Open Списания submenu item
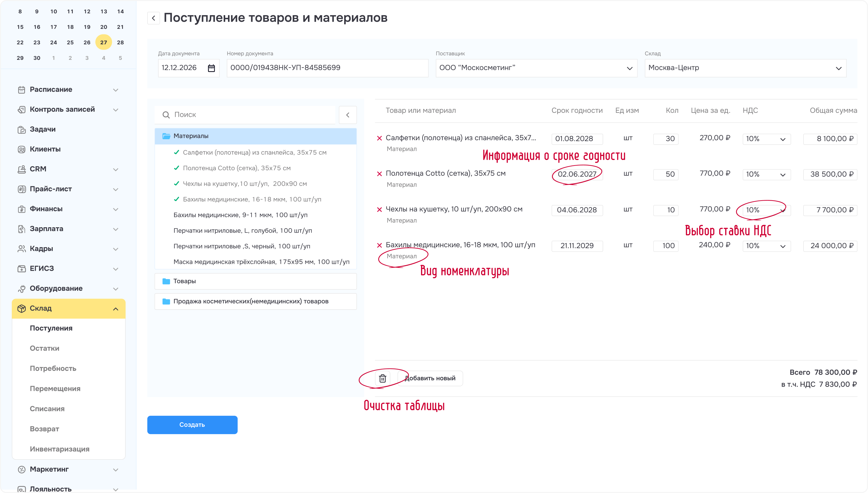The height and width of the screenshot is (493, 868). point(47,409)
